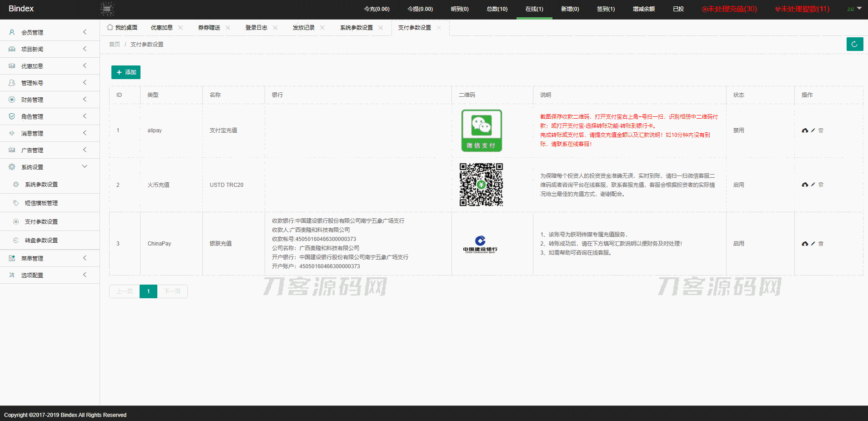Open the user account dropdown arrow

[x=859, y=9]
